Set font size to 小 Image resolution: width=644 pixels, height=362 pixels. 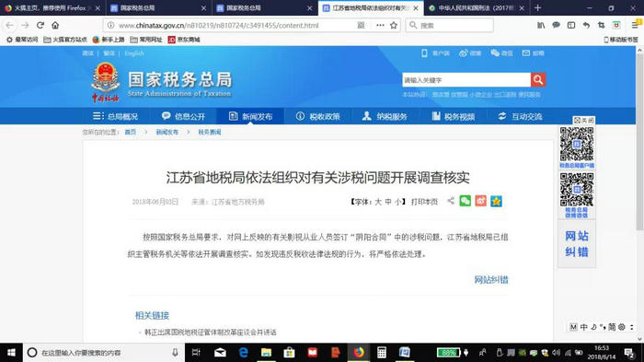[398, 202]
